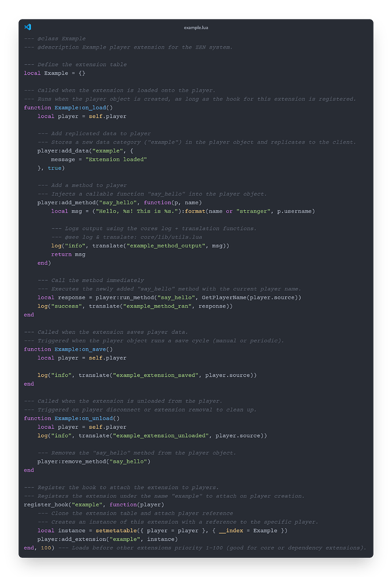Click the priority number 100
The height and width of the screenshot is (577, 392).
[47, 548]
